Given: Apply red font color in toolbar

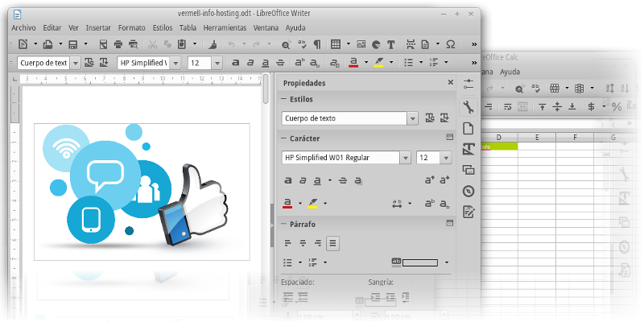Looking at the screenshot, I should (353, 63).
